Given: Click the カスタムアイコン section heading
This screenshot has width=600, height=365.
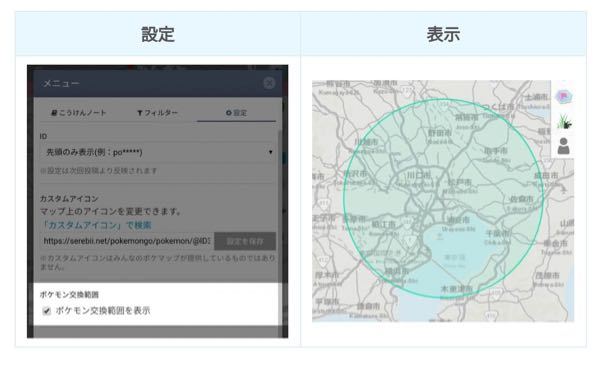Looking at the screenshot, I should pyautogui.click(x=69, y=199).
